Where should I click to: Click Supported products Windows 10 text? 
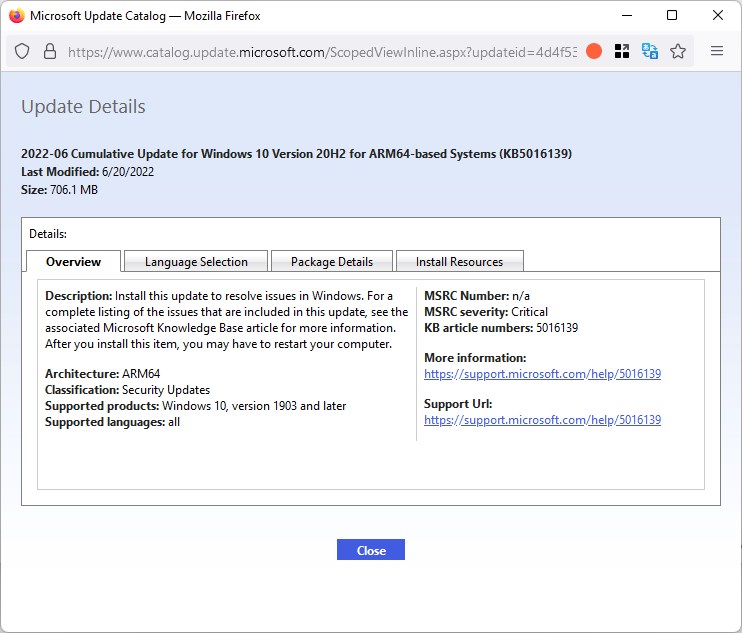(x=195, y=406)
